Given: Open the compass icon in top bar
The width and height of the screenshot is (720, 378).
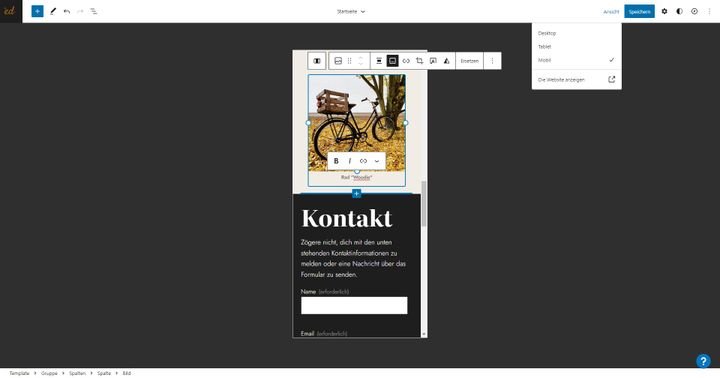Looking at the screenshot, I should pos(694,11).
